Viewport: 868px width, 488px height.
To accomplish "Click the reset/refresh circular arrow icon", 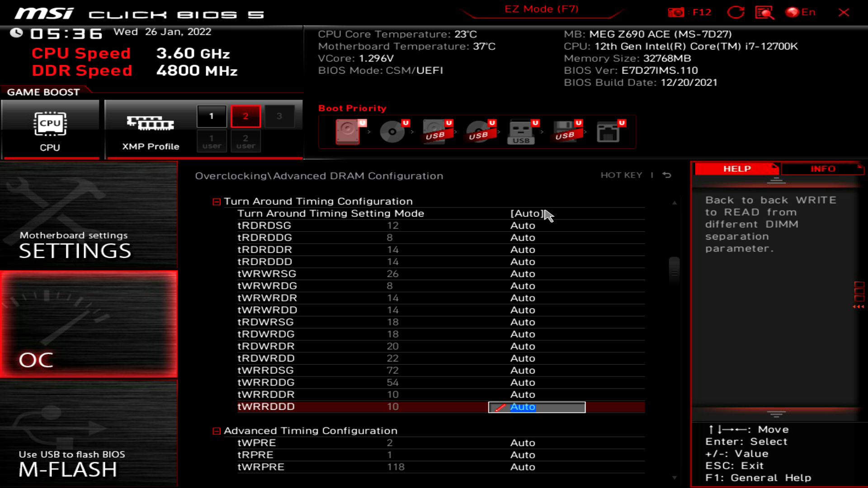I will [736, 12].
